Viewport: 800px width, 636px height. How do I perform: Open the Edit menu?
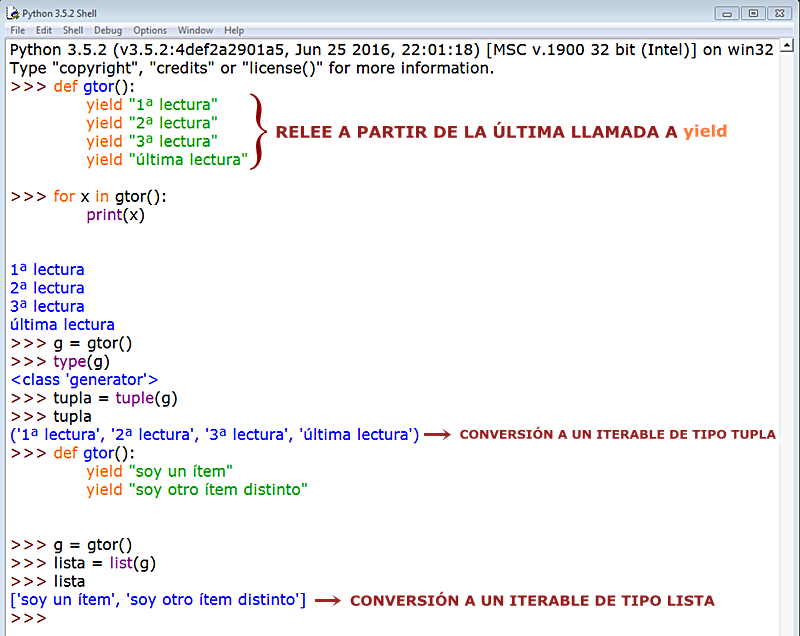point(42,29)
